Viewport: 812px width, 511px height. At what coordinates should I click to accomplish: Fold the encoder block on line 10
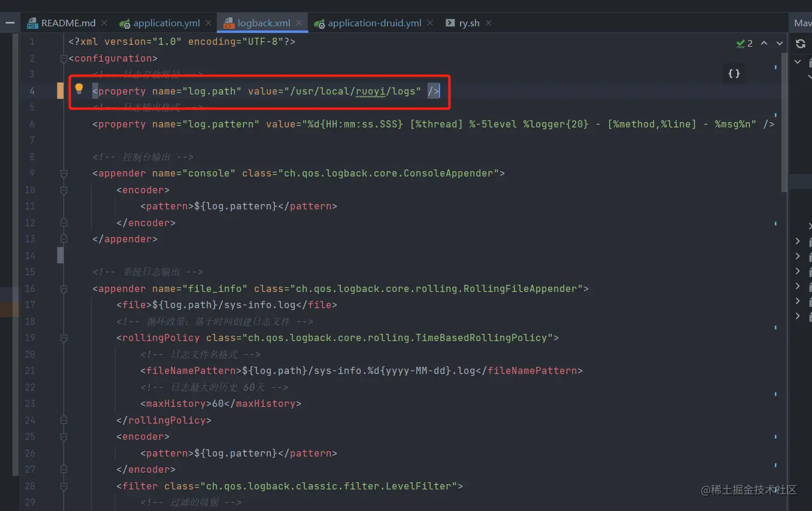coord(63,190)
